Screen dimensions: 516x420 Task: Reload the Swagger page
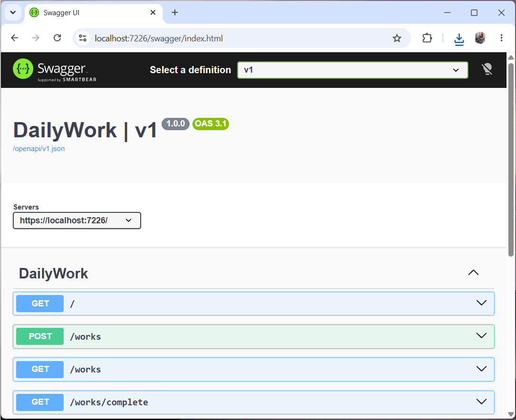tap(57, 38)
